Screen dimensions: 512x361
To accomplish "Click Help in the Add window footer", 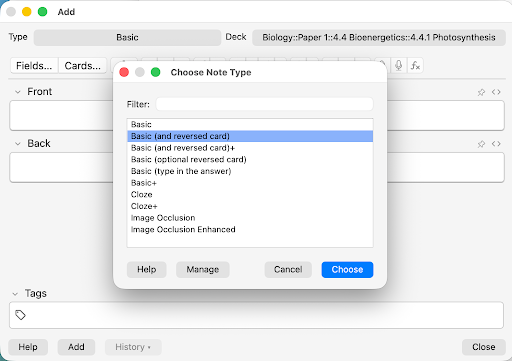I will [28, 347].
